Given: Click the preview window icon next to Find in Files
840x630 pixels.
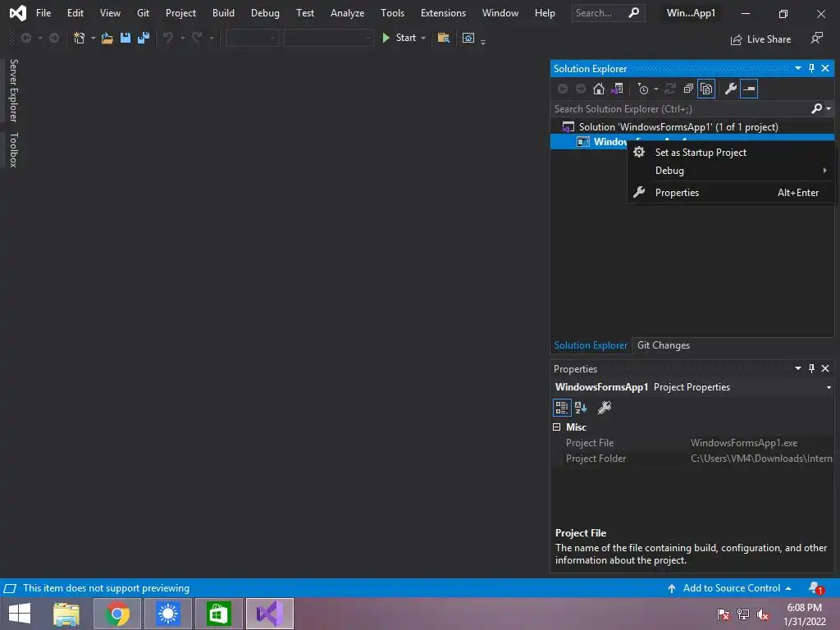Looking at the screenshot, I should 468,38.
